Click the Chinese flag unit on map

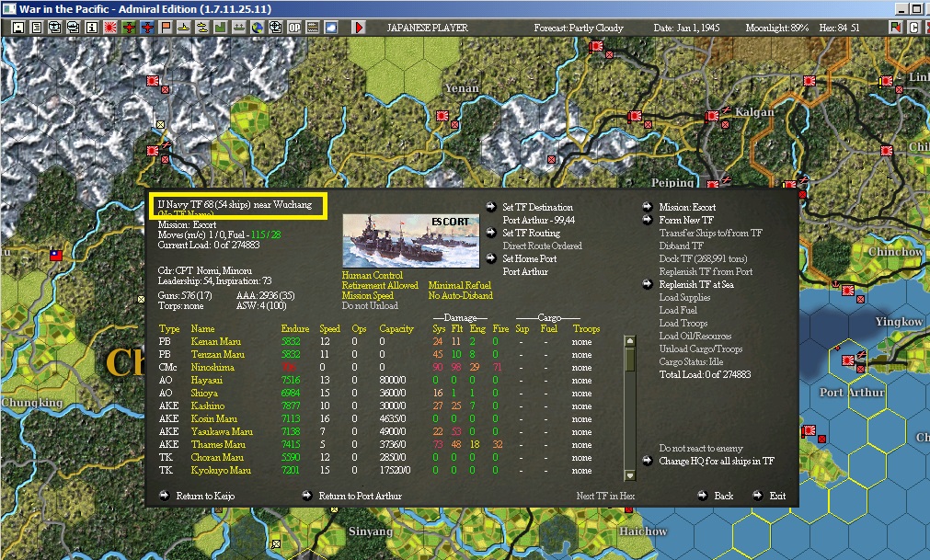[x=56, y=255]
